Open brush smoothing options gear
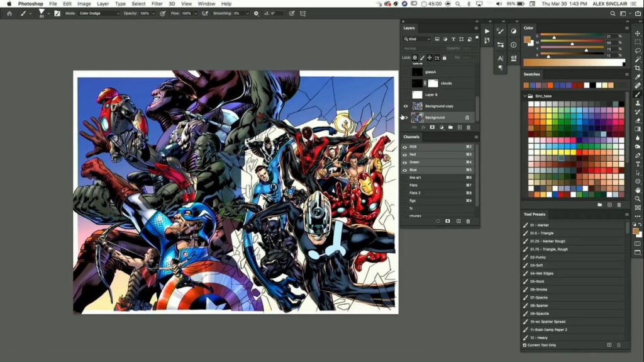 tap(257, 14)
